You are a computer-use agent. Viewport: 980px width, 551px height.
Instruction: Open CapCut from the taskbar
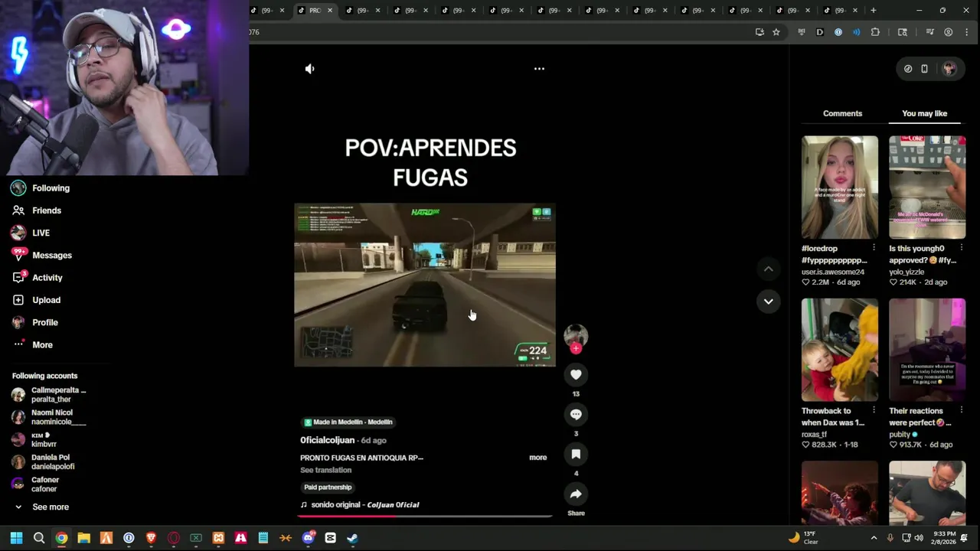click(x=330, y=538)
